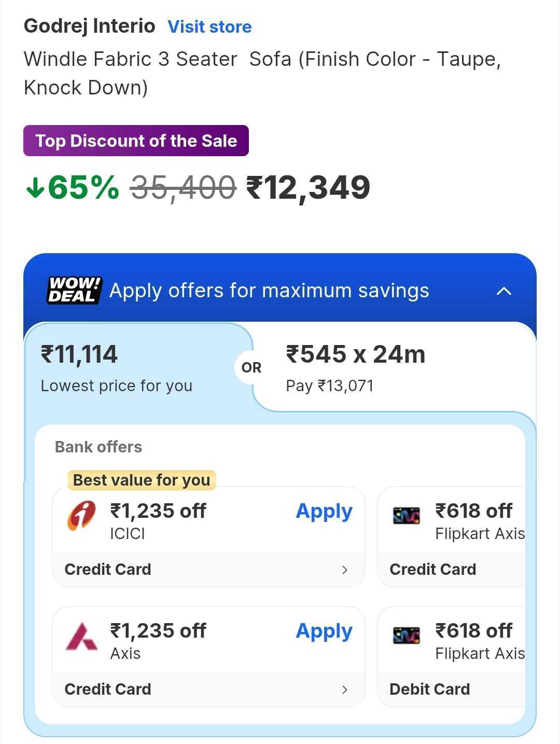Apply the Axis ₹1,235 off offer

click(324, 631)
